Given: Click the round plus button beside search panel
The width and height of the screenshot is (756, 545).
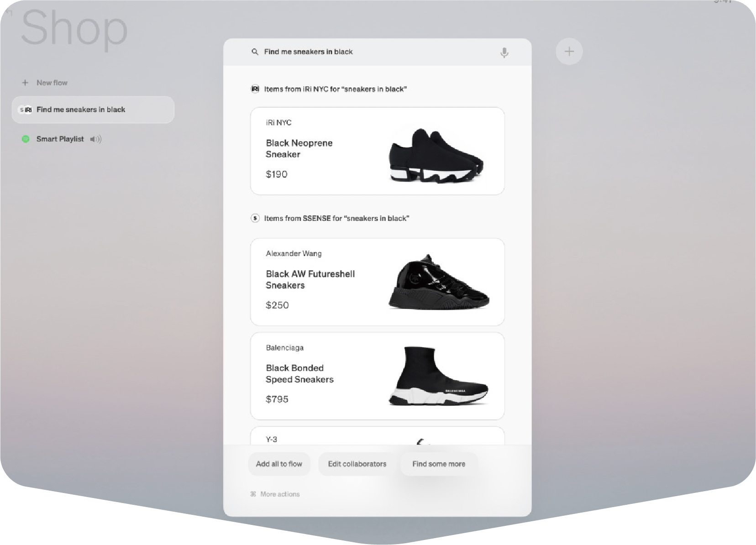Looking at the screenshot, I should click(569, 51).
